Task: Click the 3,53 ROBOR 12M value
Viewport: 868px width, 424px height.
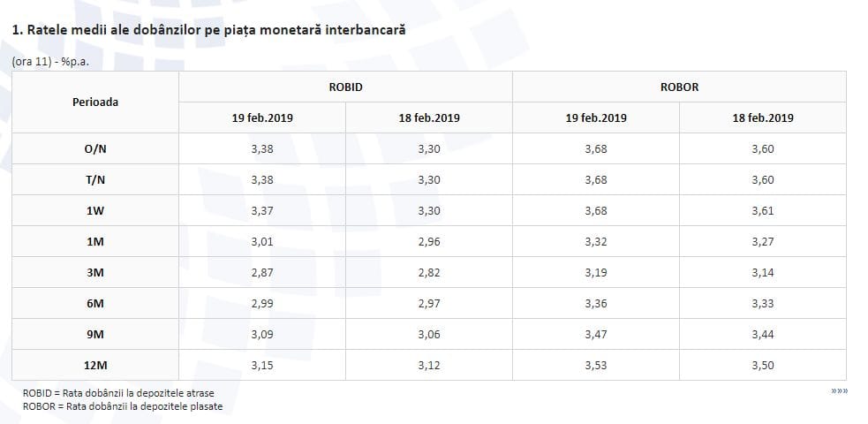Action: pos(596,366)
